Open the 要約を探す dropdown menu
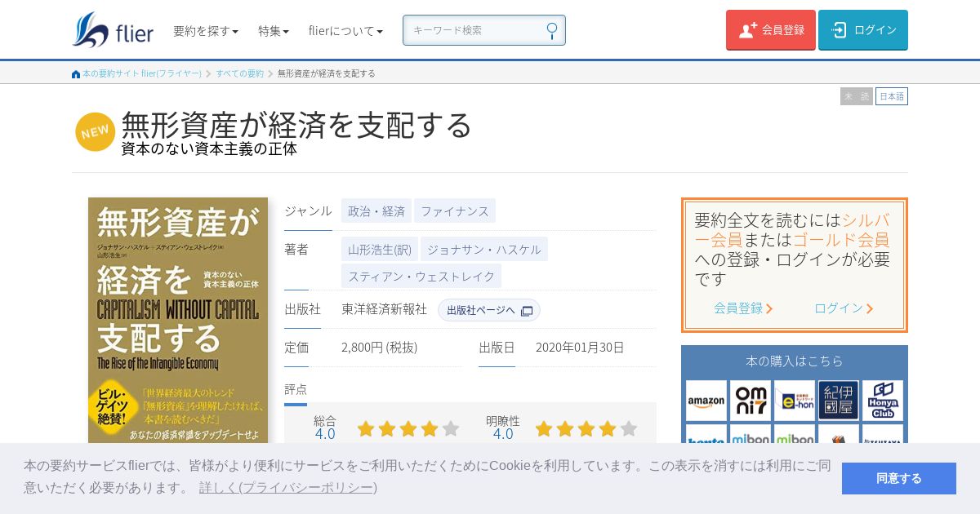980x514 pixels. [x=206, y=30]
